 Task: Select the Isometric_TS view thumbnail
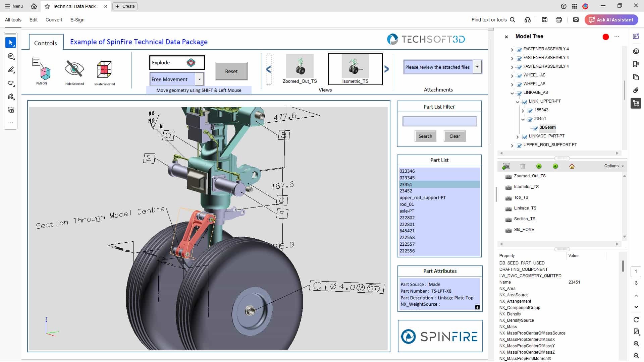tap(355, 69)
